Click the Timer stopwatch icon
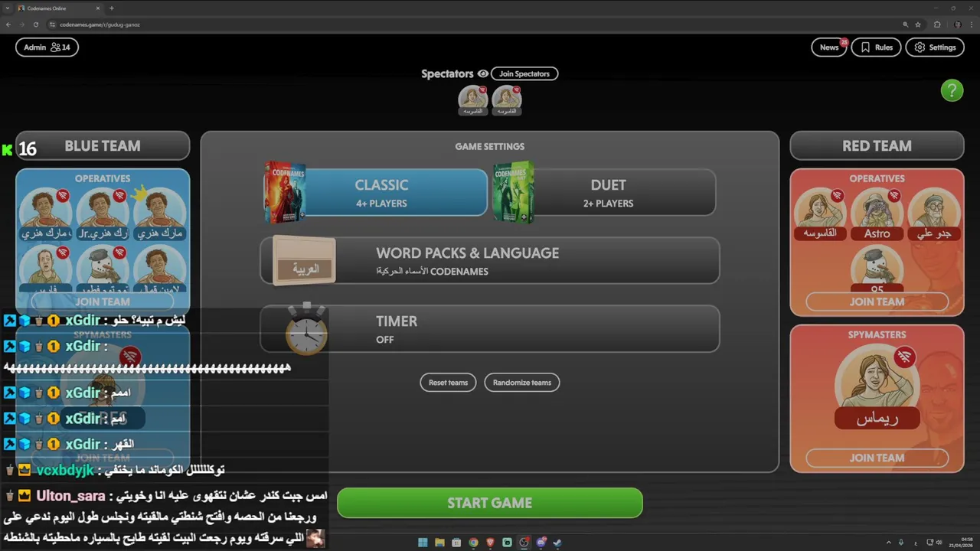 click(306, 329)
